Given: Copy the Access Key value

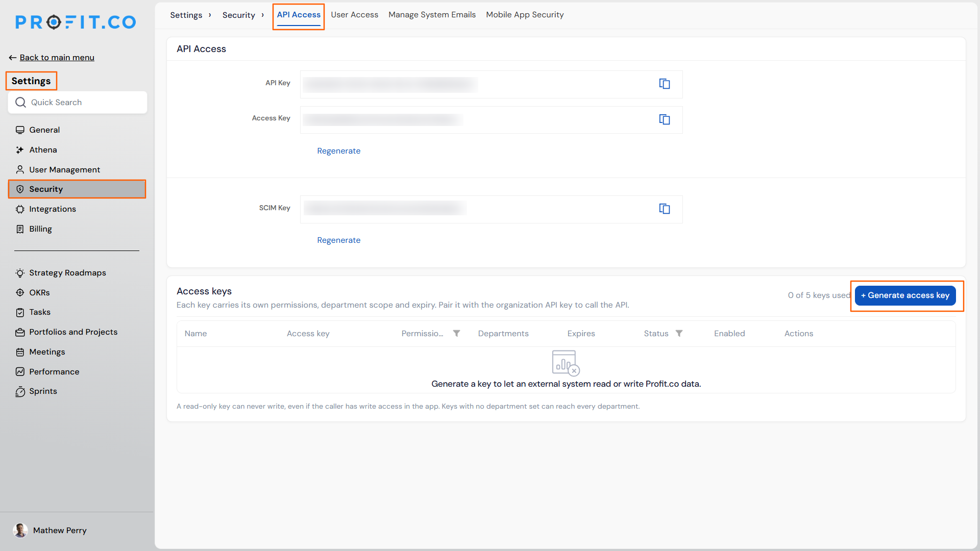Looking at the screenshot, I should point(664,119).
